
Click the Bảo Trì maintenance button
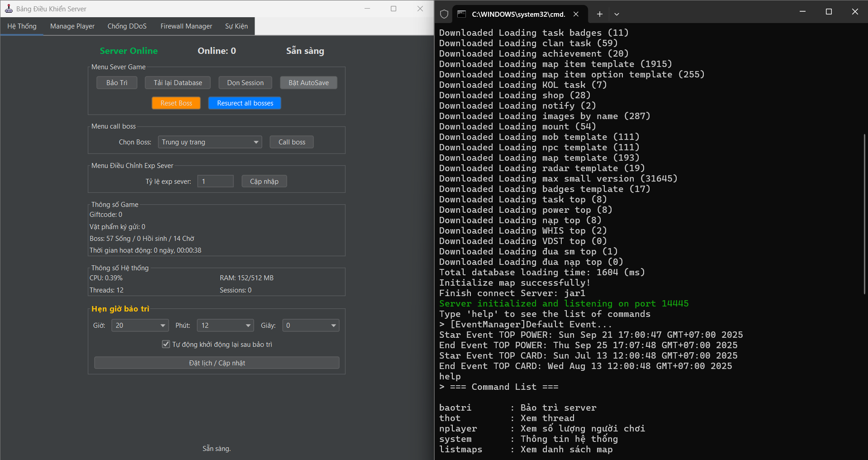(x=117, y=83)
